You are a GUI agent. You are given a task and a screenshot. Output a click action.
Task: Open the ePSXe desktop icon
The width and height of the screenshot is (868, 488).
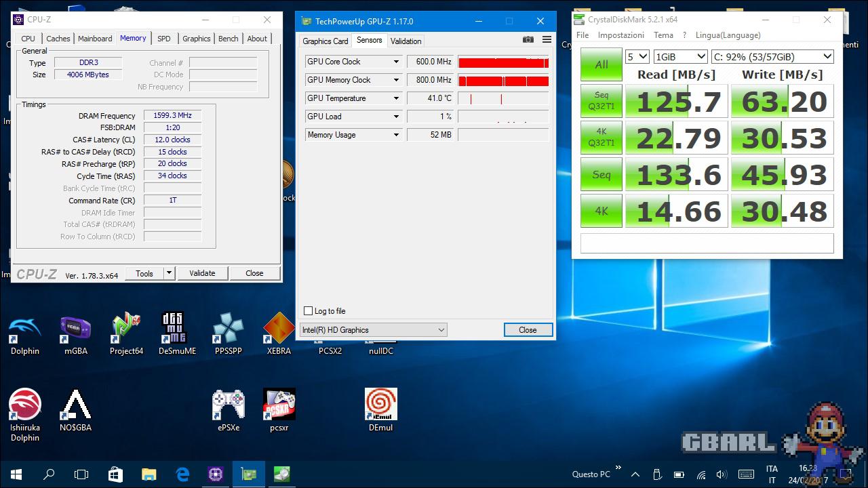[229, 410]
